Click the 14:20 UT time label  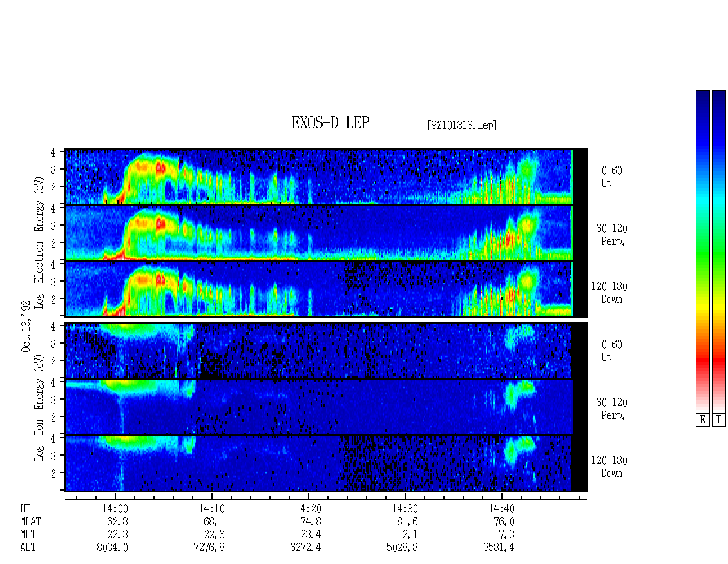(x=309, y=509)
